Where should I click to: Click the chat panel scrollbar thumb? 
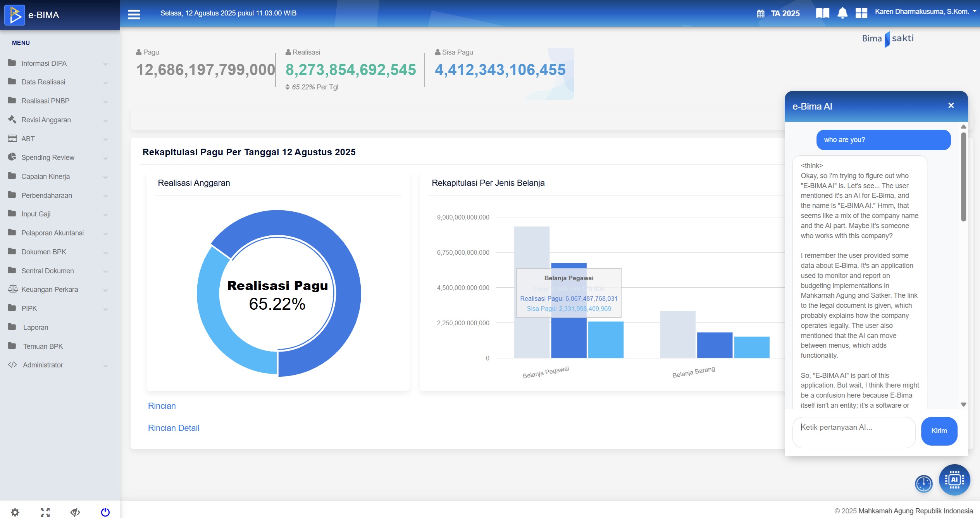[x=963, y=176]
